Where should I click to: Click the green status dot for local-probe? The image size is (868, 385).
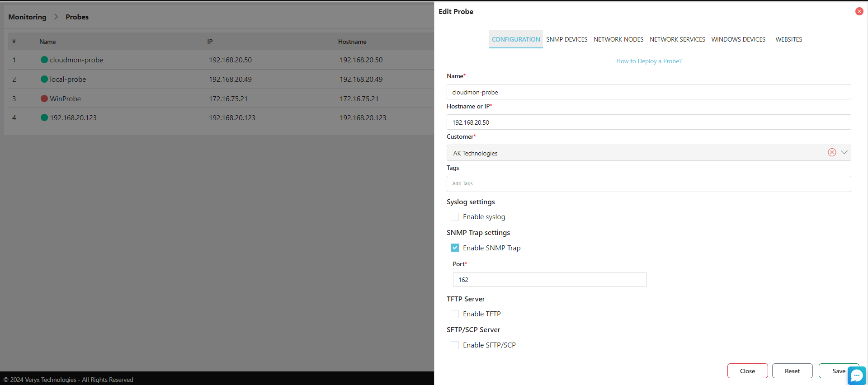pos(44,79)
